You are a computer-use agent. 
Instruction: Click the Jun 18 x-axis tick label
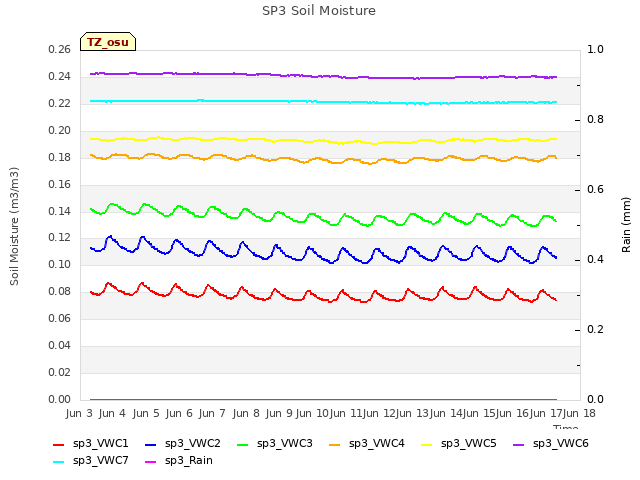[x=579, y=413]
